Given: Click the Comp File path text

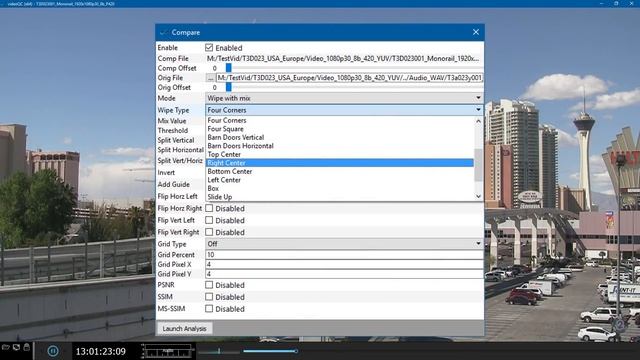Looking at the screenshot, I should pyautogui.click(x=343, y=59).
